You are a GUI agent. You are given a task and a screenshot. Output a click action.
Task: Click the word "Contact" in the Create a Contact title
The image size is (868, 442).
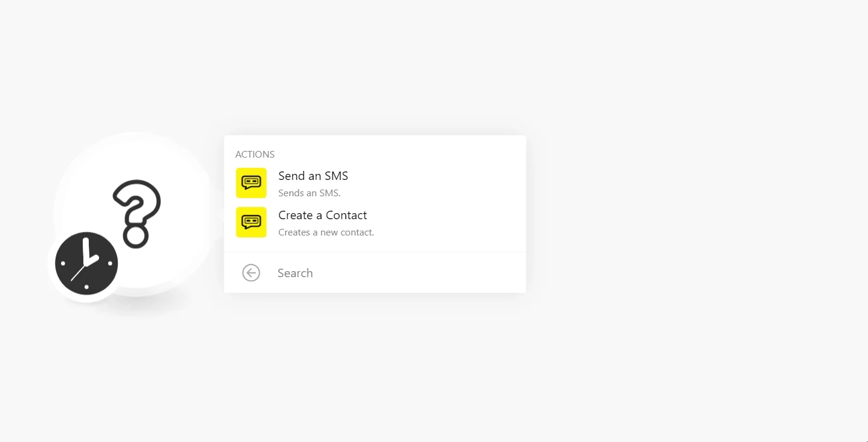[x=346, y=216]
